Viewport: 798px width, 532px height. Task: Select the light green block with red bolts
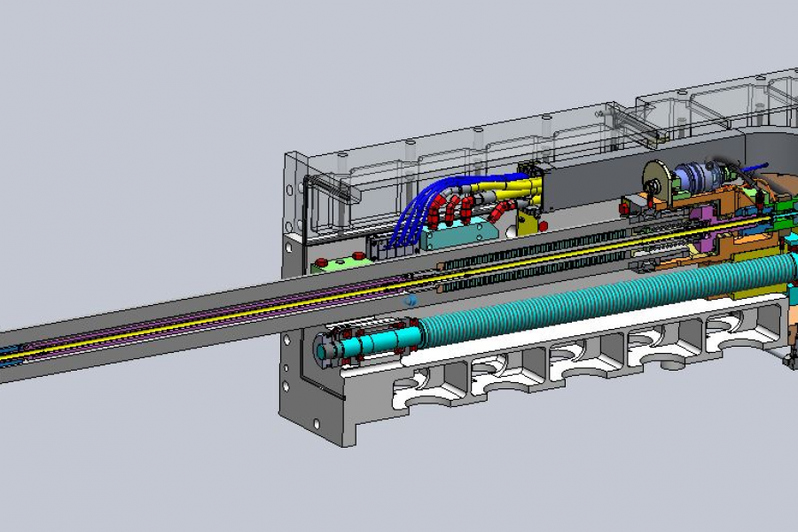point(342,263)
